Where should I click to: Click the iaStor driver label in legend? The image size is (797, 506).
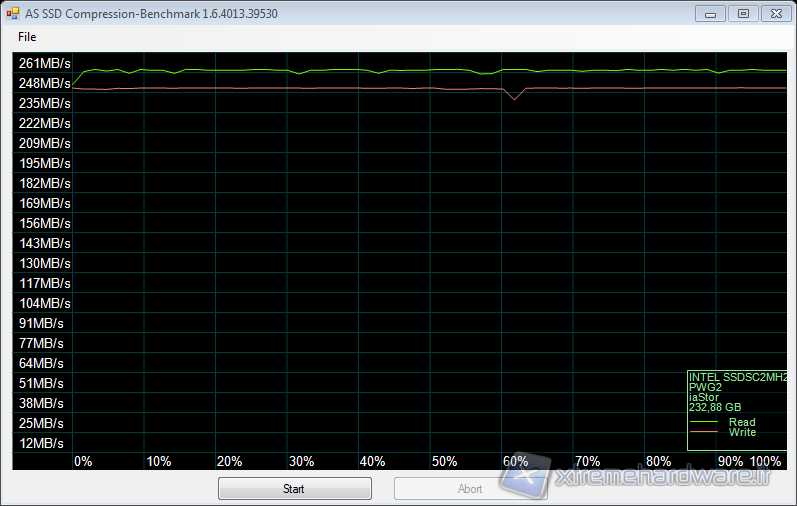point(704,397)
